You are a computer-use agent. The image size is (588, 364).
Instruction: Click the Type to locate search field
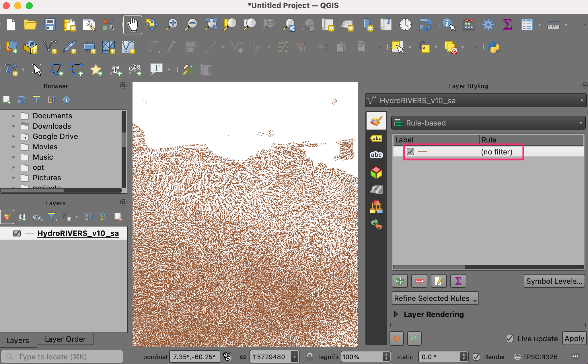point(62,357)
